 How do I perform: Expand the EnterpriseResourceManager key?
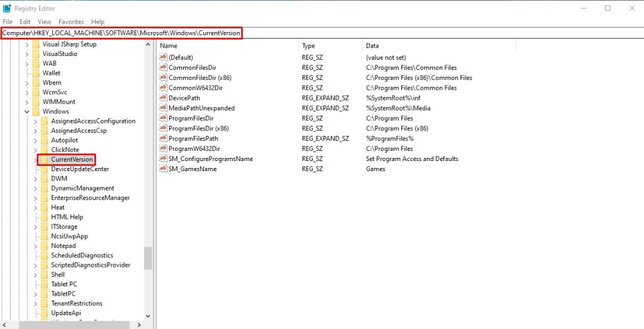coord(36,198)
